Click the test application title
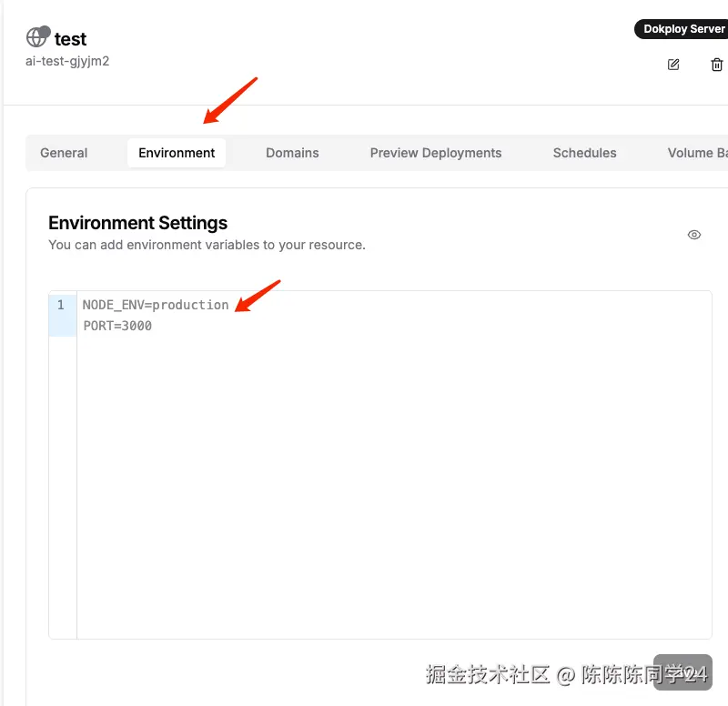This screenshot has height=706, width=728. 71,39
